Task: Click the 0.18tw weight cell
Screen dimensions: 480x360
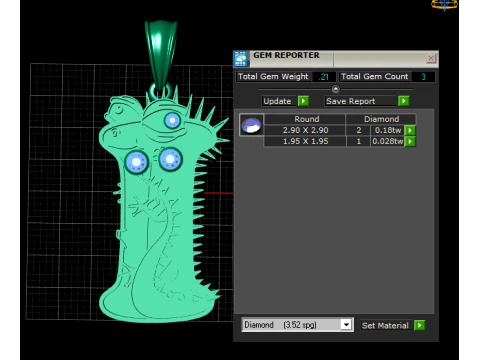Action: point(388,130)
